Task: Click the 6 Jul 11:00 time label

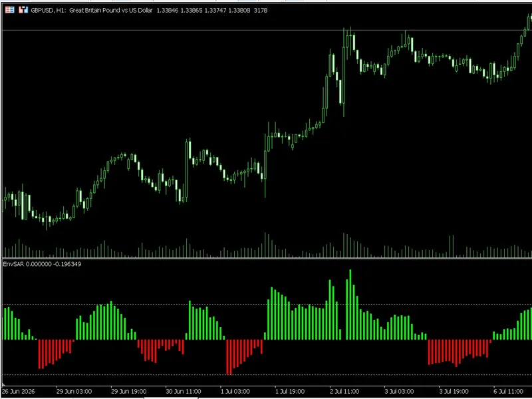Action: (x=509, y=392)
